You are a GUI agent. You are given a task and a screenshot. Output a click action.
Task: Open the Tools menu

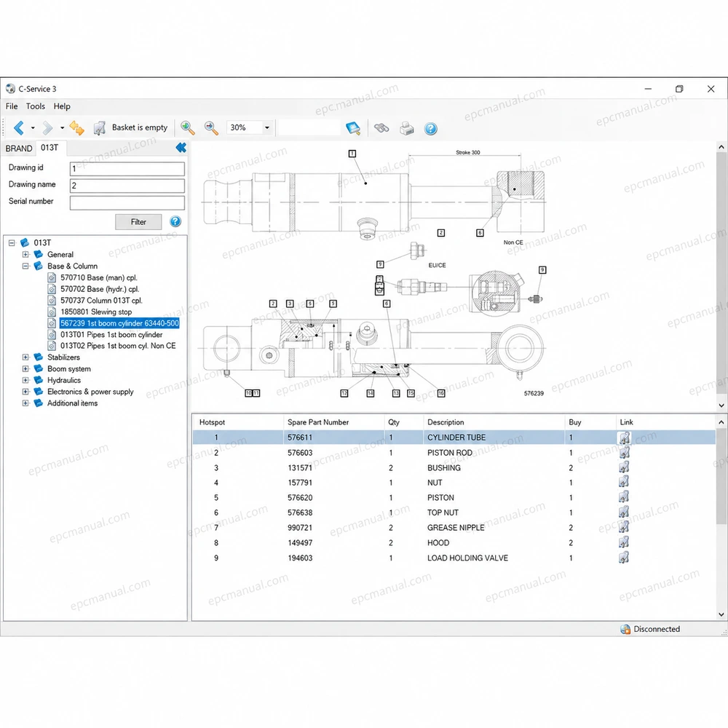[35, 106]
